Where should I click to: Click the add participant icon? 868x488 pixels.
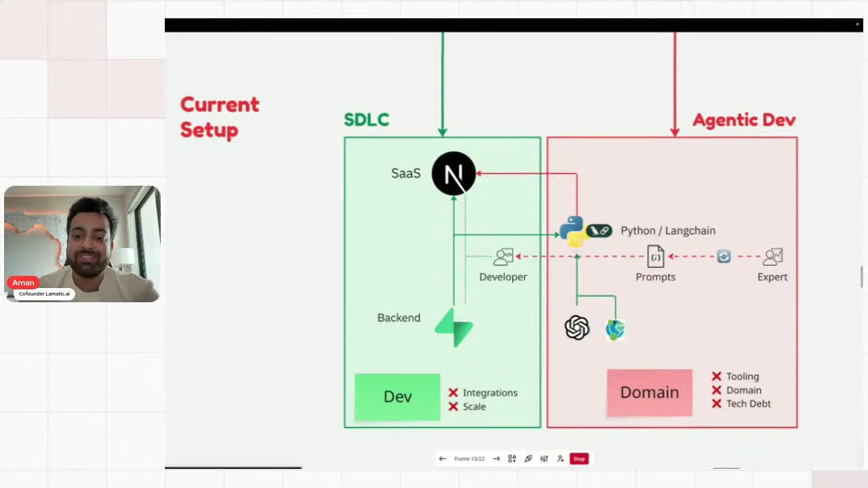click(560, 459)
